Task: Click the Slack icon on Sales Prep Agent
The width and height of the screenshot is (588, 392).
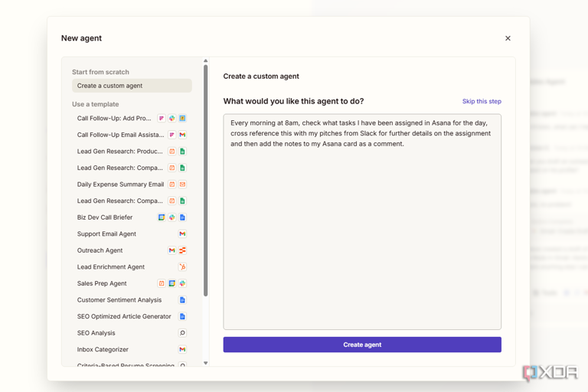Action: (182, 283)
